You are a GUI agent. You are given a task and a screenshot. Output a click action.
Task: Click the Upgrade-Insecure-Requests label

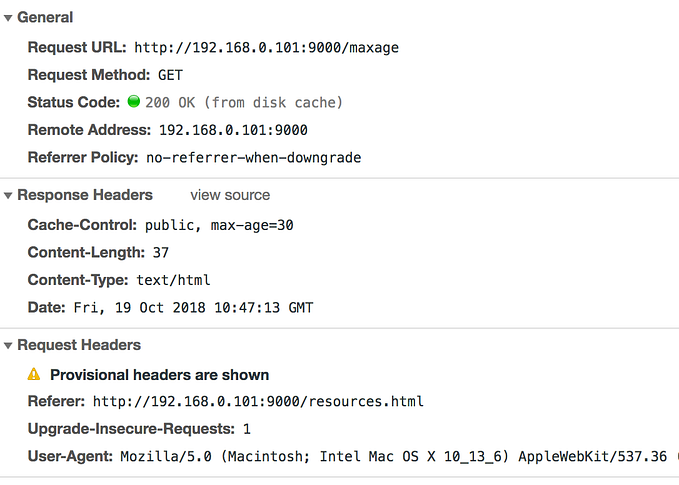coord(131,429)
